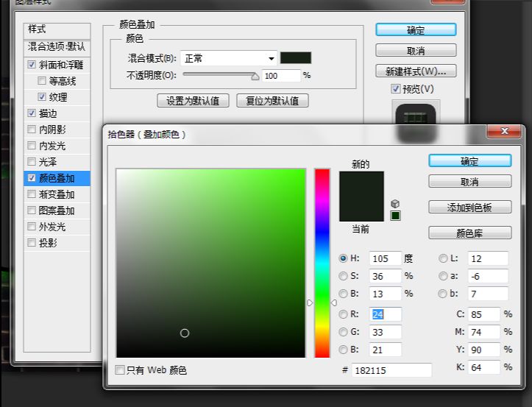Image resolution: width=532 pixels, height=407 pixels.
Task: Click the 设置为默认值 button
Action: tap(193, 101)
